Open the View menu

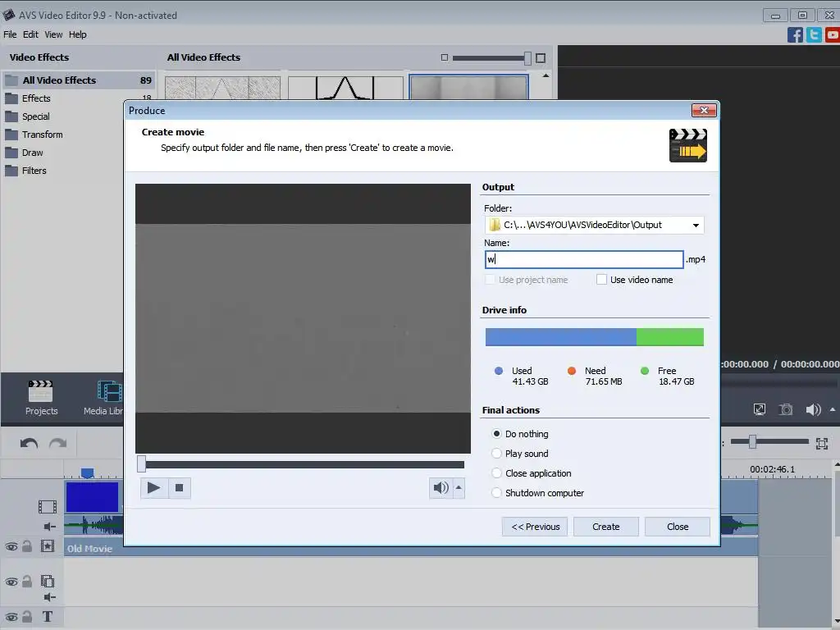(53, 34)
